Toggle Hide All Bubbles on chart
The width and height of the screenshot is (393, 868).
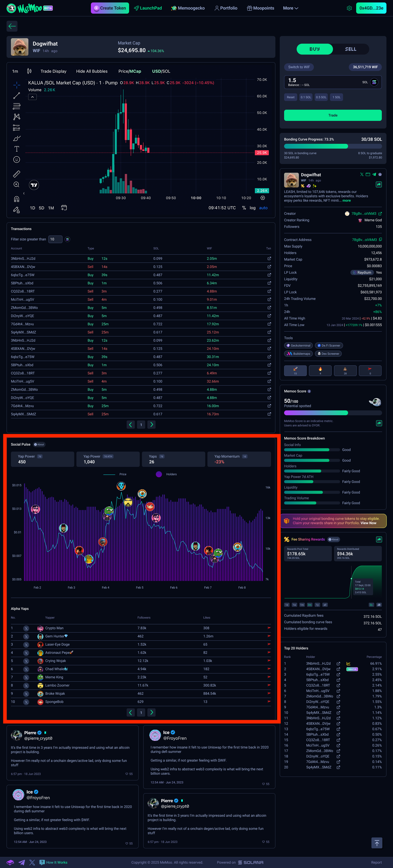pyautogui.click(x=92, y=71)
